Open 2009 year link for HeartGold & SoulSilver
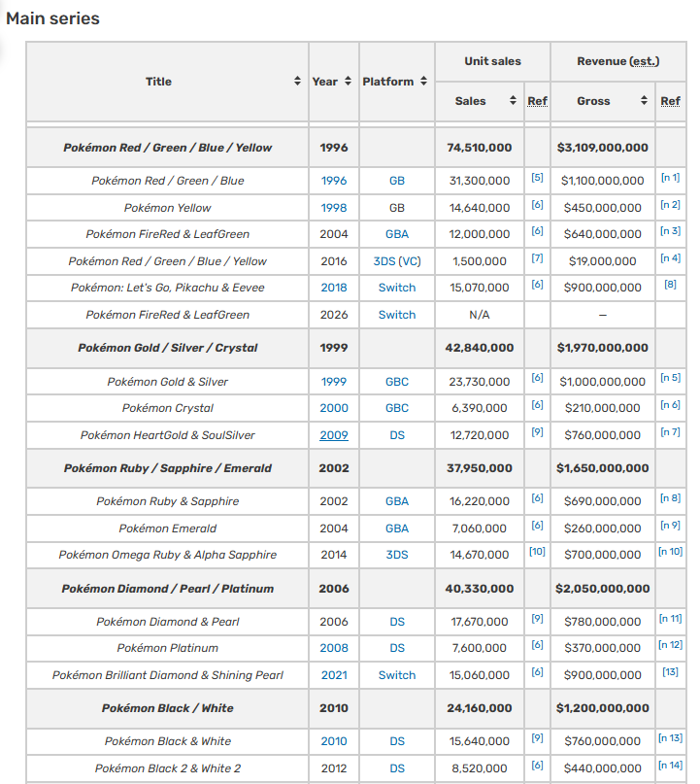Screen dimensions: 700x784 (334, 435)
